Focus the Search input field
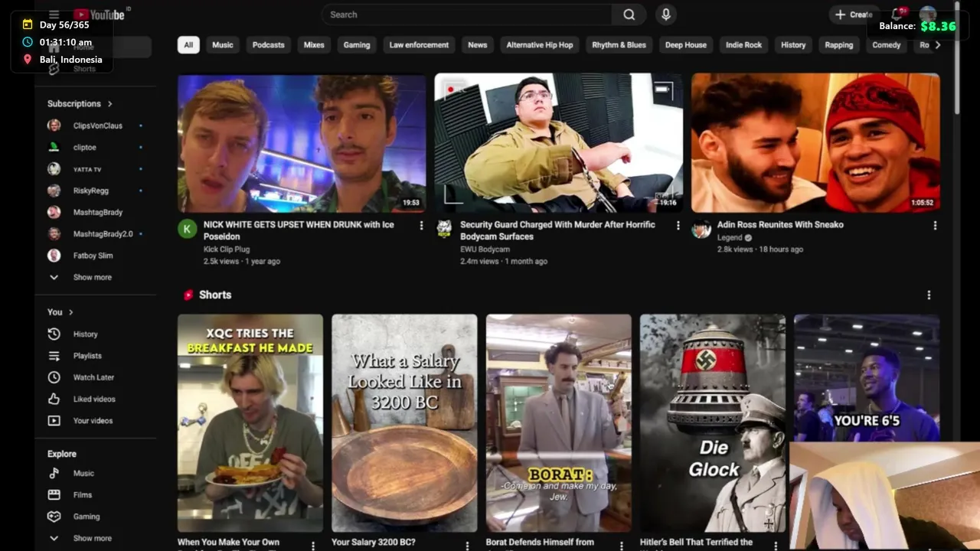Viewport: 980px width, 551px height. click(467, 15)
